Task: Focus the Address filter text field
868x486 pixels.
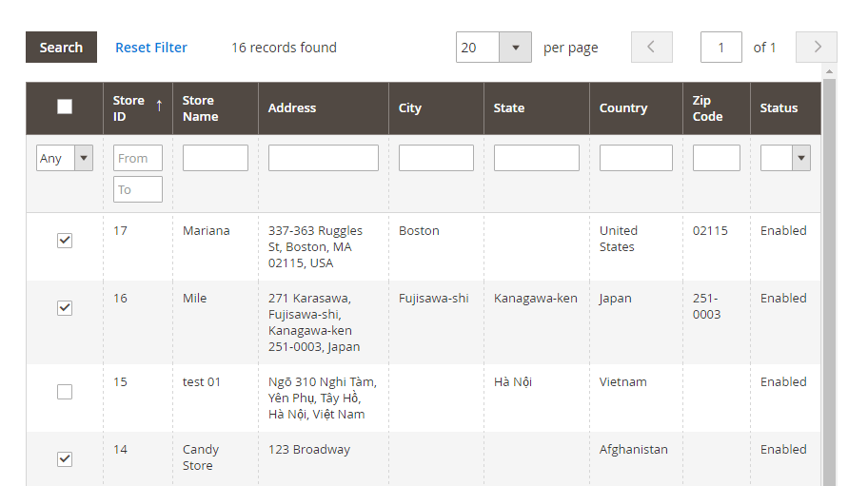Action: [x=324, y=158]
